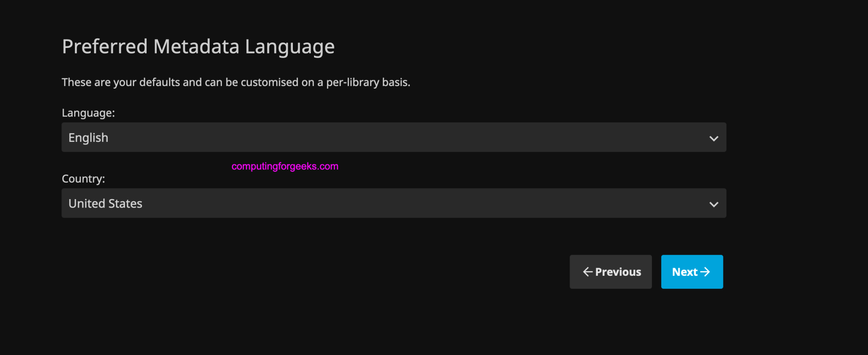Click the computingforgeeks.com watermark text
868x355 pixels.
point(285,166)
